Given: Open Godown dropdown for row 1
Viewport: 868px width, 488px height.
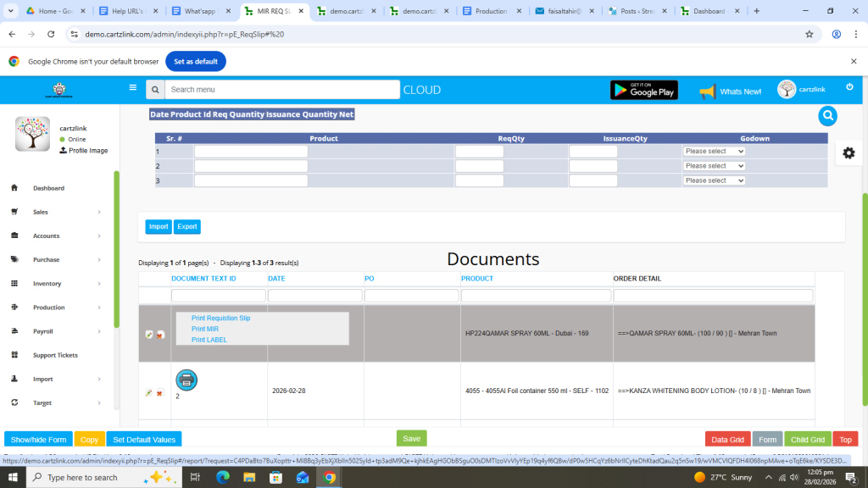Looking at the screenshot, I should (x=714, y=152).
